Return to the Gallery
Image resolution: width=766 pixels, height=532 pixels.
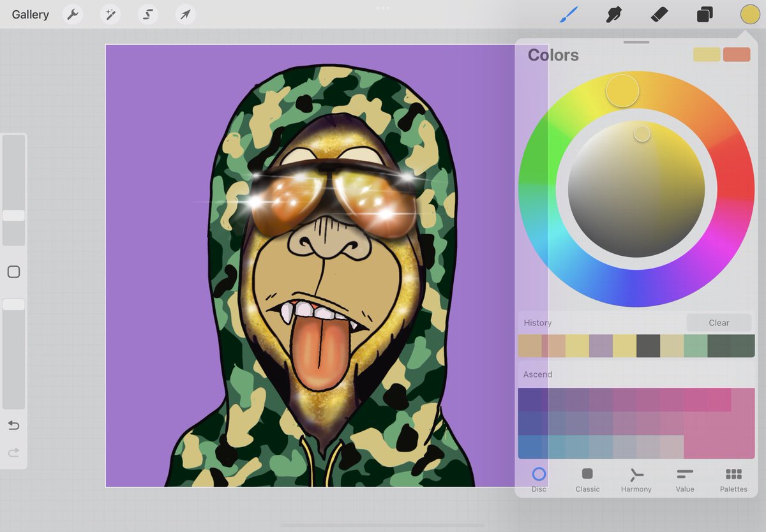(30, 15)
